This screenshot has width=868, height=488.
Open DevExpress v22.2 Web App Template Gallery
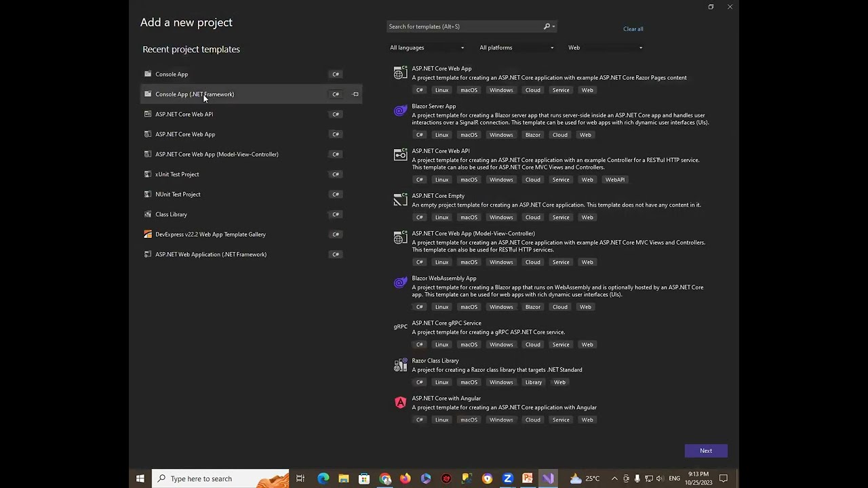coord(251,234)
